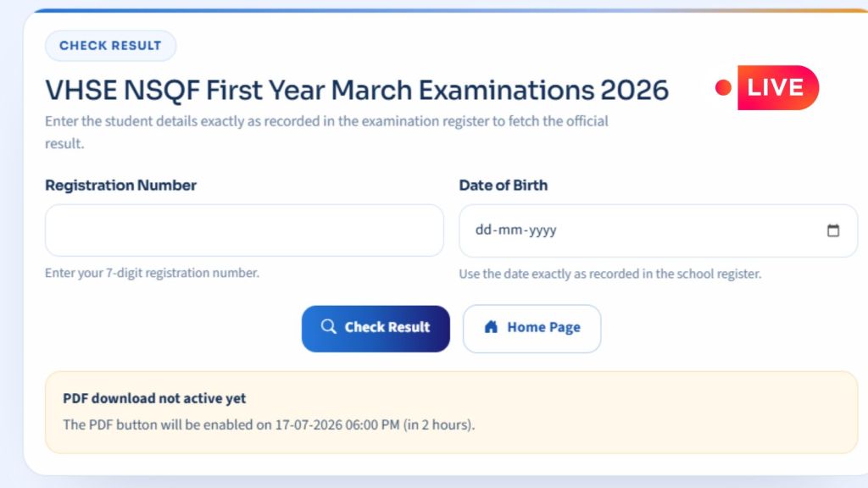Click the red LIVE badge
Image resolution: width=868 pixels, height=488 pixels.
click(x=778, y=87)
